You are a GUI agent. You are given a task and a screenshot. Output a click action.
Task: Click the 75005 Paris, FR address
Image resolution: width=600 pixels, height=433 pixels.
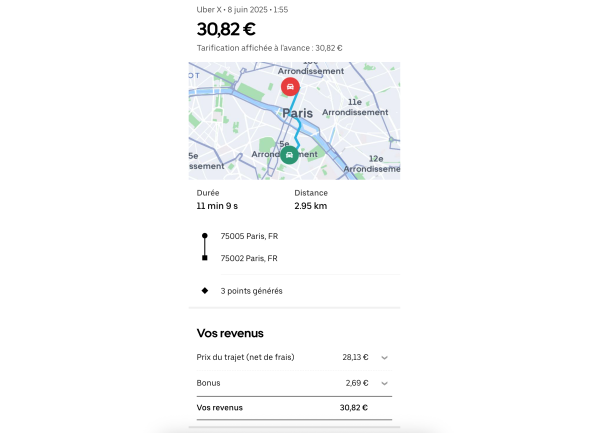tap(248, 237)
